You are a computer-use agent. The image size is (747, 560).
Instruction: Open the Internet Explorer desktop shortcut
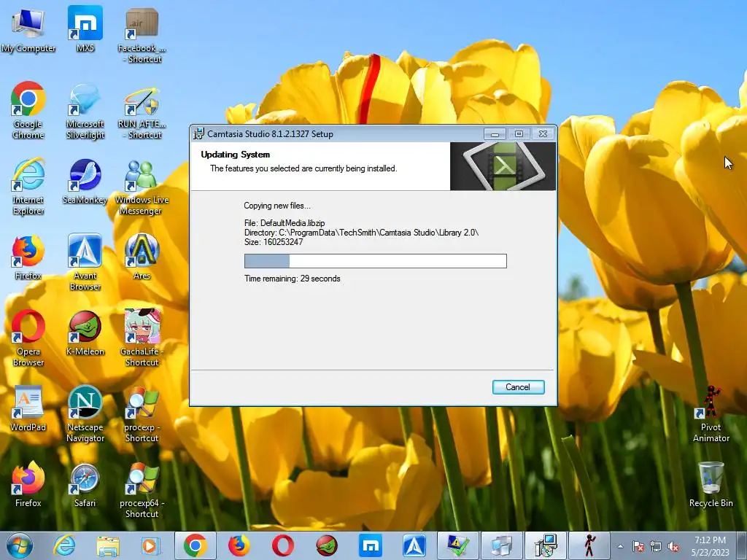(28, 187)
